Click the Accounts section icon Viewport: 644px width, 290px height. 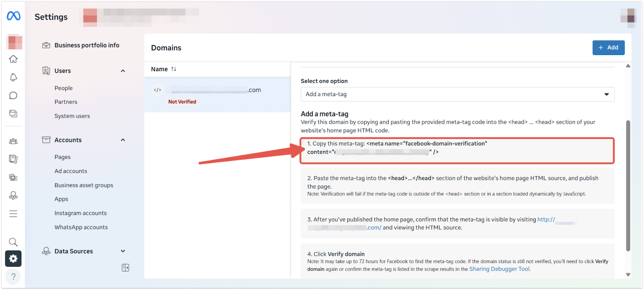46,140
